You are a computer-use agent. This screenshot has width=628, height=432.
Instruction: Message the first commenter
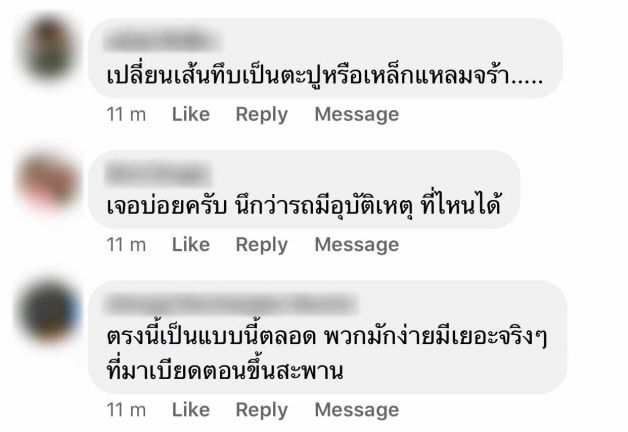tap(357, 115)
